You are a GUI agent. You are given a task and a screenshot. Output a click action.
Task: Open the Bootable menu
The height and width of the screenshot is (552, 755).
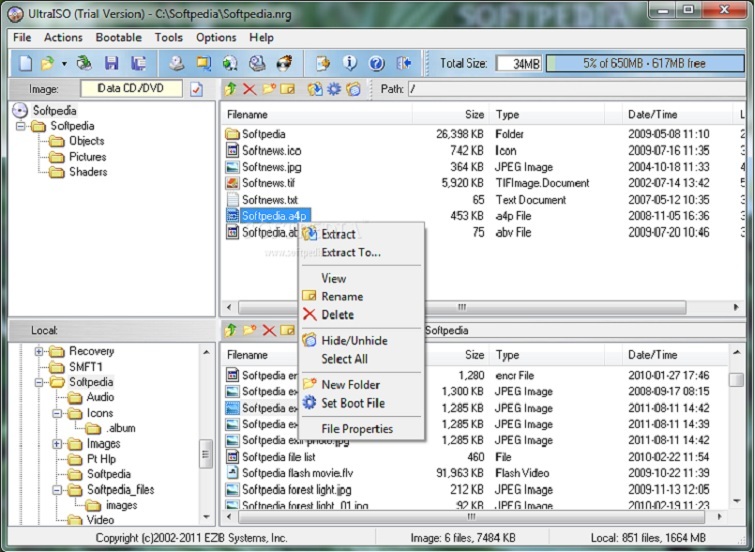(118, 37)
